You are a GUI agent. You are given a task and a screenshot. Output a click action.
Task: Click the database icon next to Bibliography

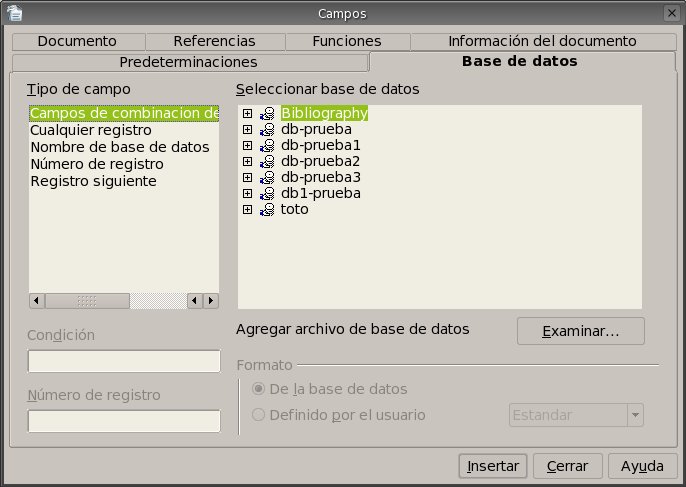pyautogui.click(x=267, y=114)
